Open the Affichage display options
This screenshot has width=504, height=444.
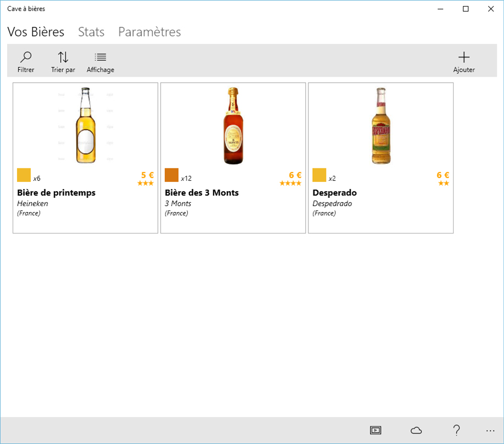tap(100, 62)
